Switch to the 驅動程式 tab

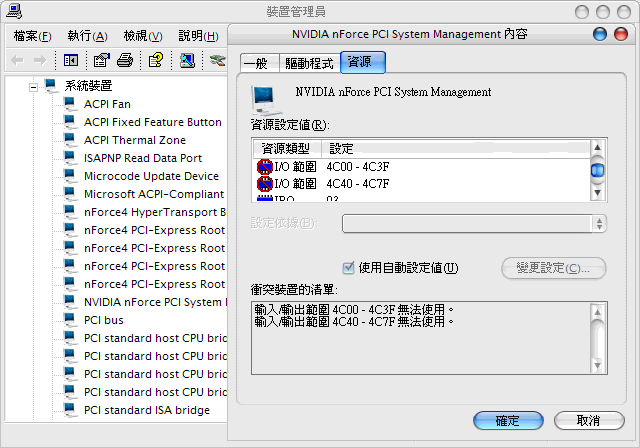[309, 63]
